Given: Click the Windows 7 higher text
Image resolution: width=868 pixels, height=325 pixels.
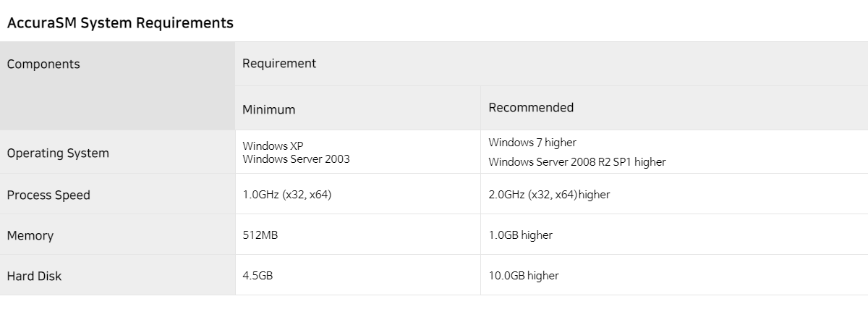Looking at the screenshot, I should 532,143.
